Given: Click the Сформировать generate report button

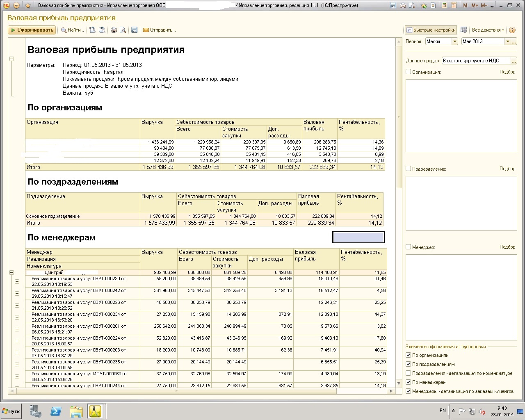Looking at the screenshot, I should coord(32,30).
